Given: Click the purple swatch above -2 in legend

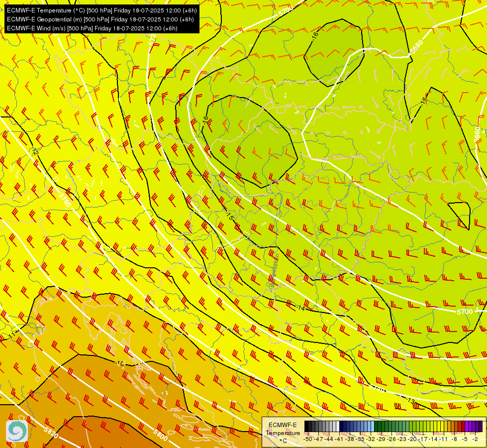Looking at the screenshot, I should 474,426.
